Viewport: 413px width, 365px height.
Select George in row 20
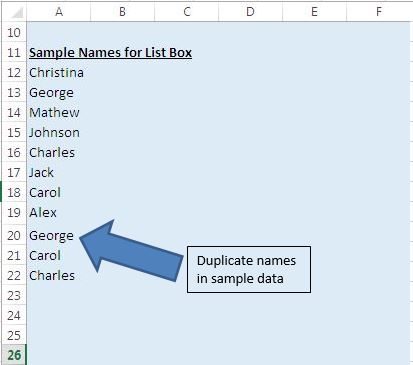click(59, 235)
